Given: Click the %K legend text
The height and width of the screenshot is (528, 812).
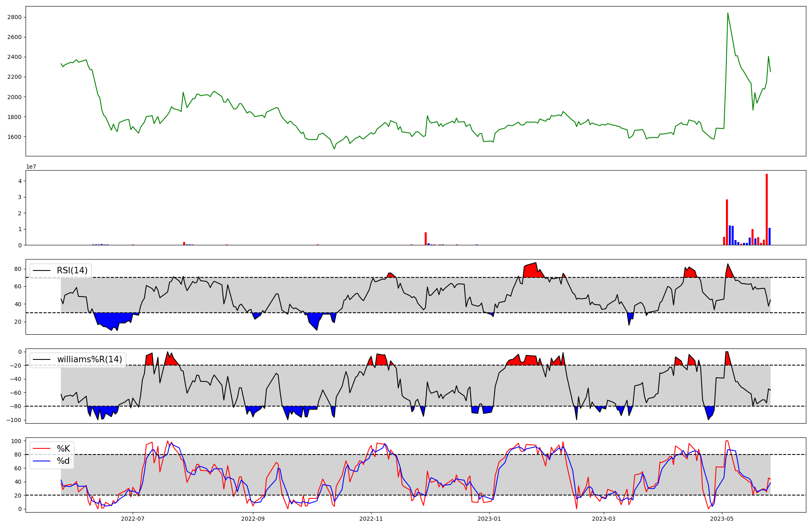Looking at the screenshot, I should tap(63, 449).
